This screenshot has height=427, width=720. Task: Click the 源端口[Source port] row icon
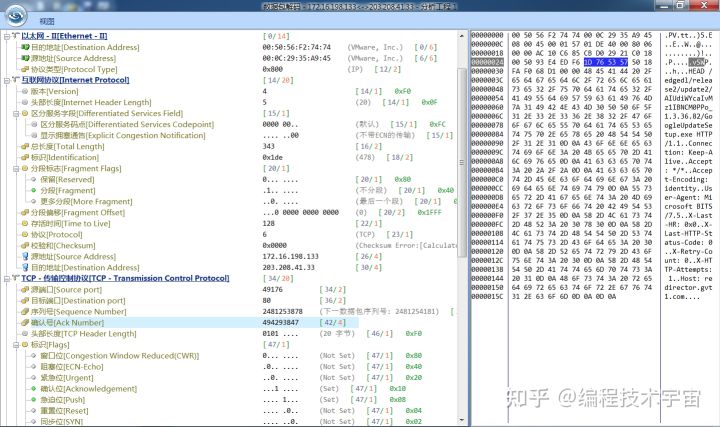click(25, 290)
